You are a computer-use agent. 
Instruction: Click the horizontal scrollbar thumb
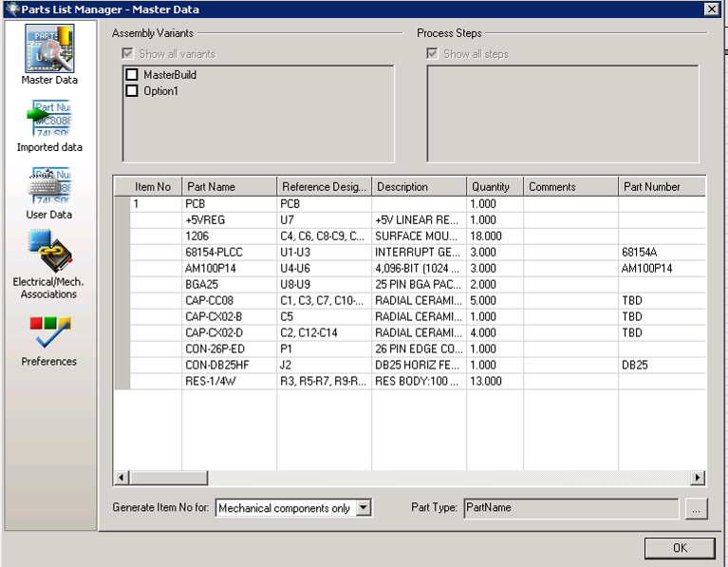click(x=169, y=478)
